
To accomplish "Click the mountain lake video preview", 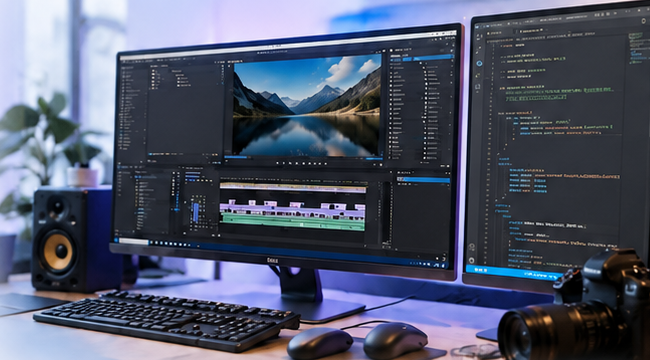I will (x=307, y=105).
